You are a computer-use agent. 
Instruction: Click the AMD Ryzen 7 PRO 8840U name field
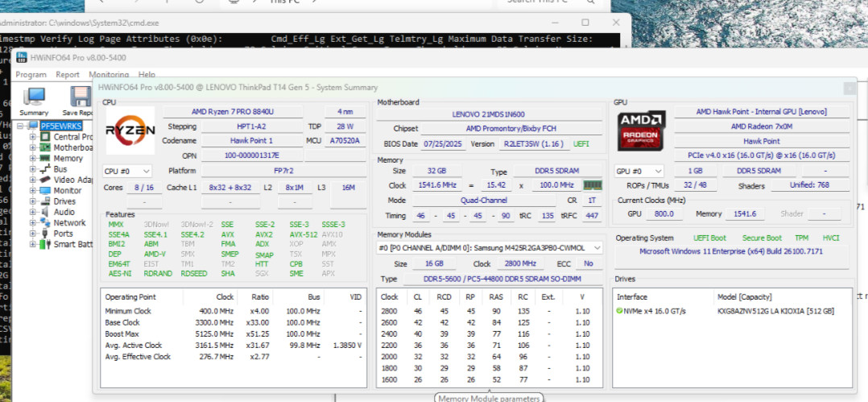click(233, 112)
